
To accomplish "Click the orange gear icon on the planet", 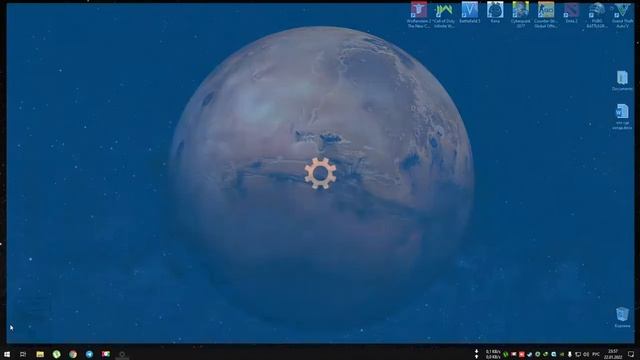I will (x=320, y=173).
